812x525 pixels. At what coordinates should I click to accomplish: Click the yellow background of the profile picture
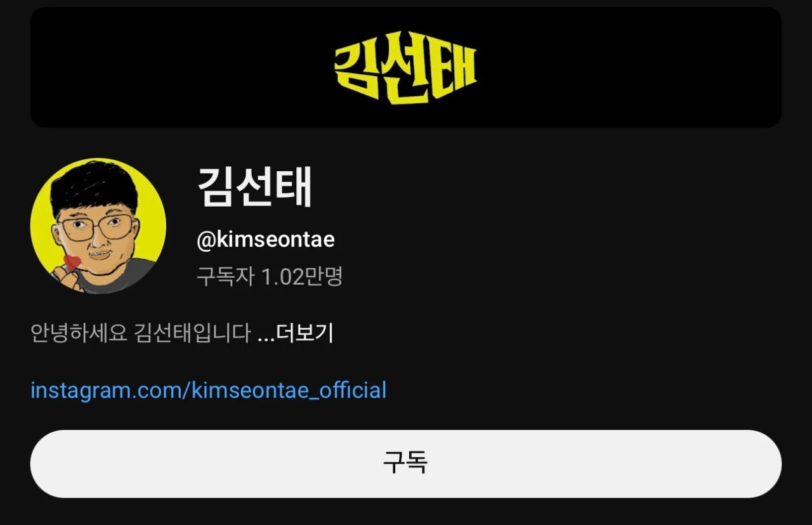(x=150, y=209)
